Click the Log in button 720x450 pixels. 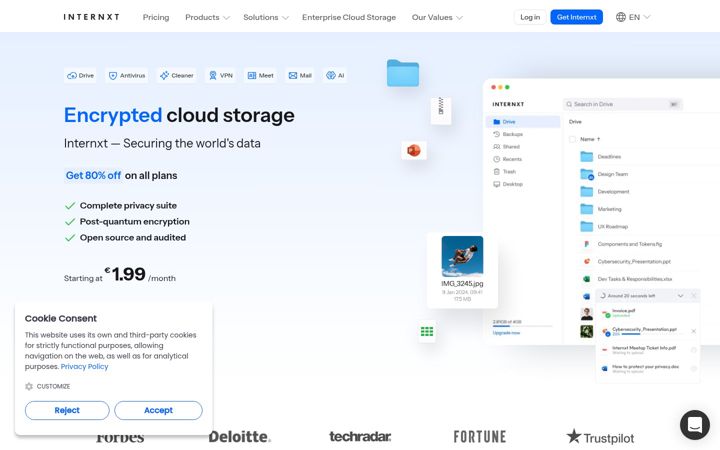pos(530,17)
